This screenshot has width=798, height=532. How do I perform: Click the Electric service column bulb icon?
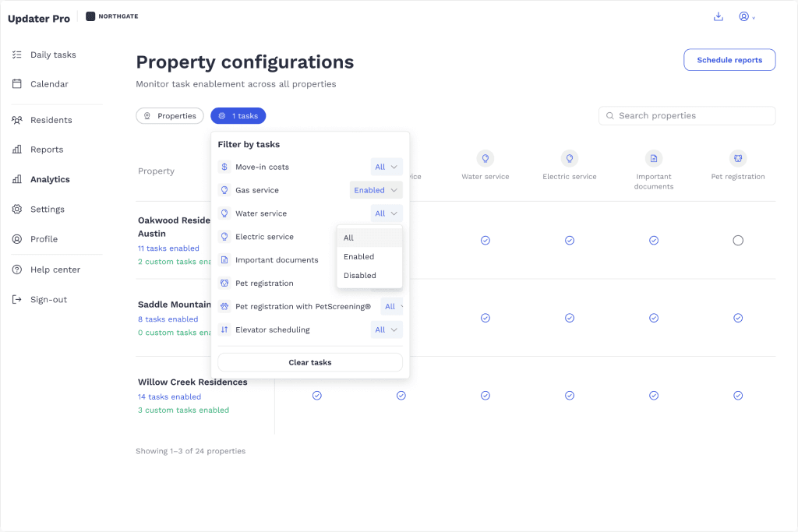click(x=570, y=159)
